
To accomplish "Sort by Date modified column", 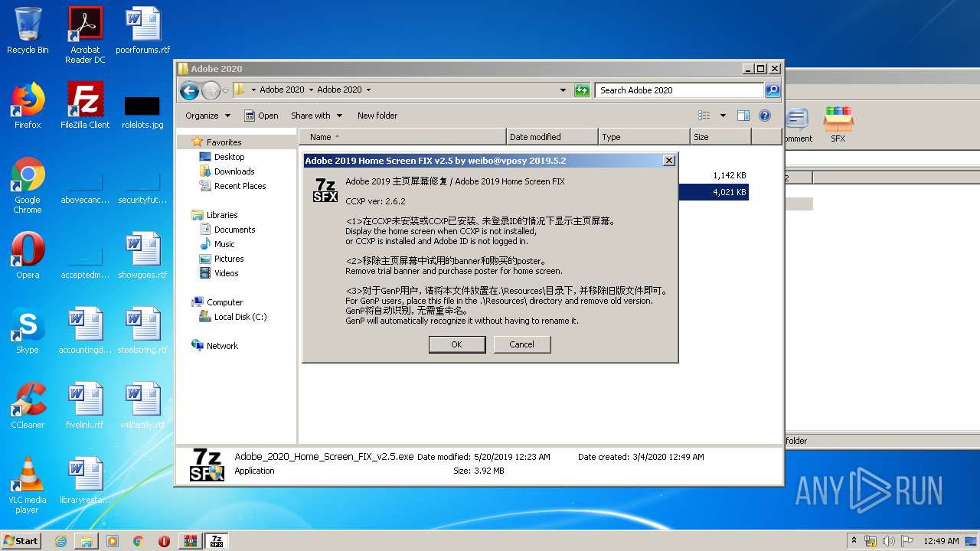I will 551,137.
